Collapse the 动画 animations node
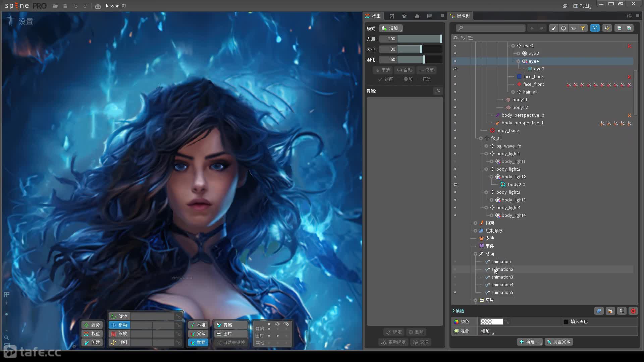644x362 pixels. tap(475, 254)
